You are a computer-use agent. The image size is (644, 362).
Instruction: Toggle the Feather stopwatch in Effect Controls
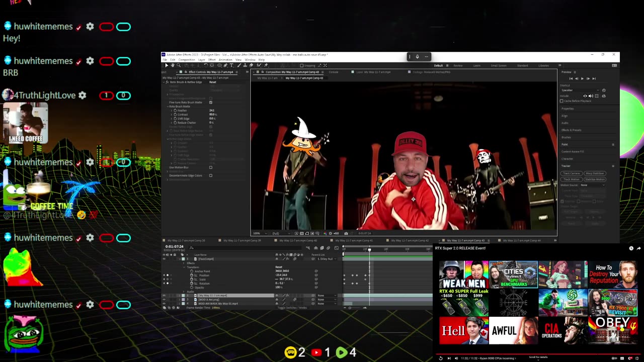click(175, 111)
